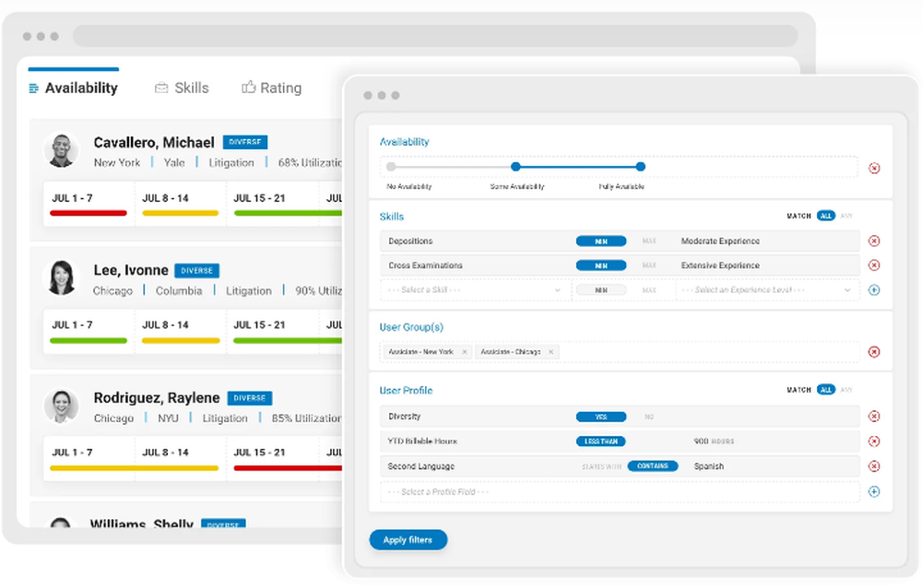
Task: Toggle MIN in the empty skill row
Action: pos(601,290)
